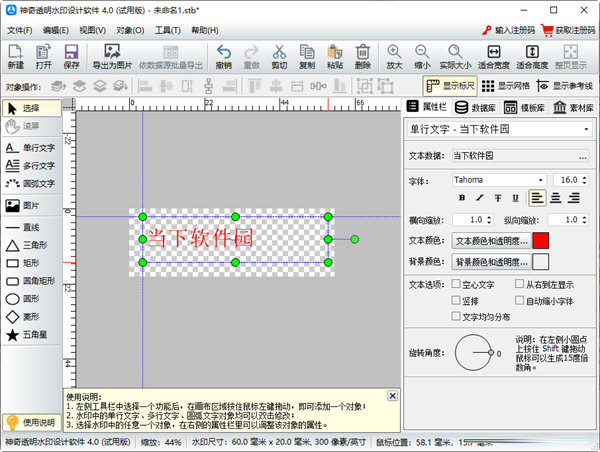Open the 编辑(E) menu
Image resolution: width=600 pixels, height=452 pixels.
click(56, 30)
